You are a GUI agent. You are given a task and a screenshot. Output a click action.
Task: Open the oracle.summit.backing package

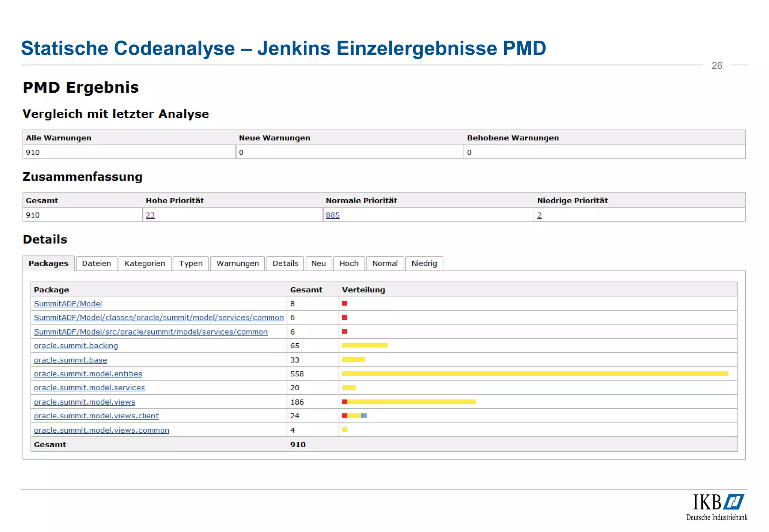(x=76, y=346)
